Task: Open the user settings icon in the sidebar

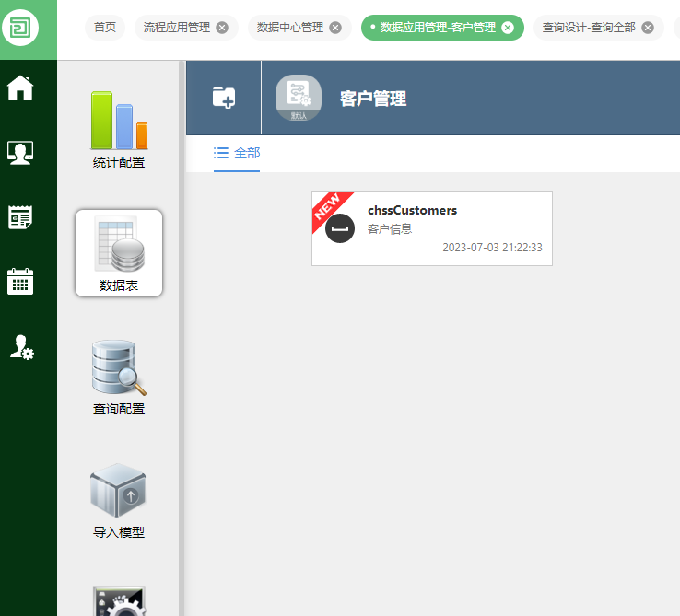Action: click(x=22, y=347)
